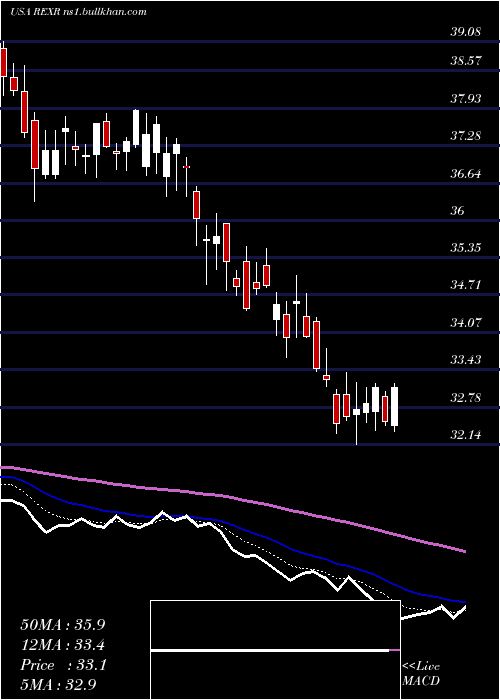Click the 35.35 price level label
Image resolution: width=500 pixels, height=700 pixels.
coord(466,247)
